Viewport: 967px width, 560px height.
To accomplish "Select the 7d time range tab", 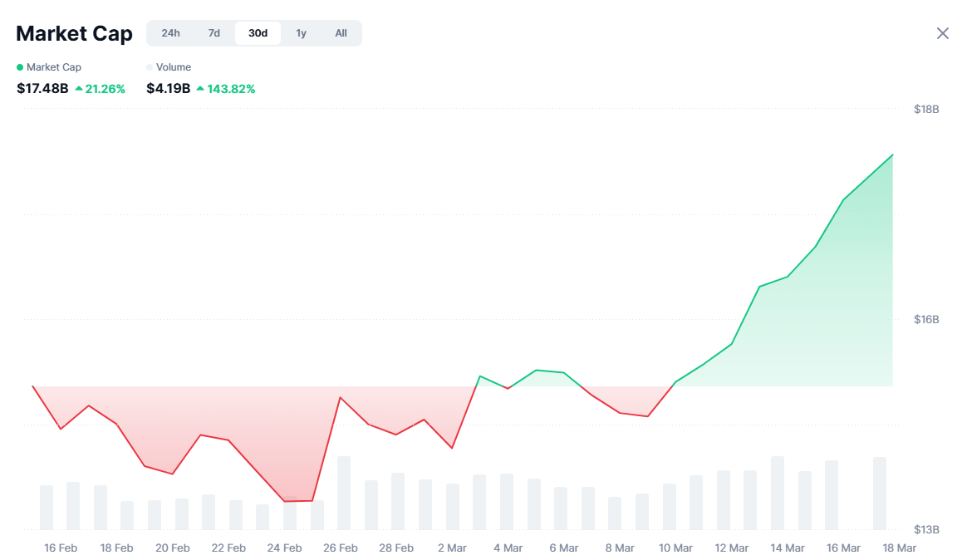I will [214, 33].
